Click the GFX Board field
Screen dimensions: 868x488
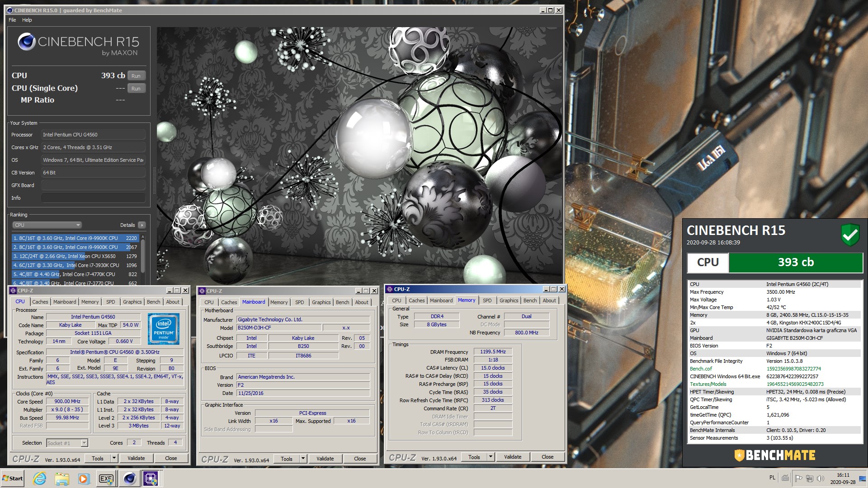[93, 185]
